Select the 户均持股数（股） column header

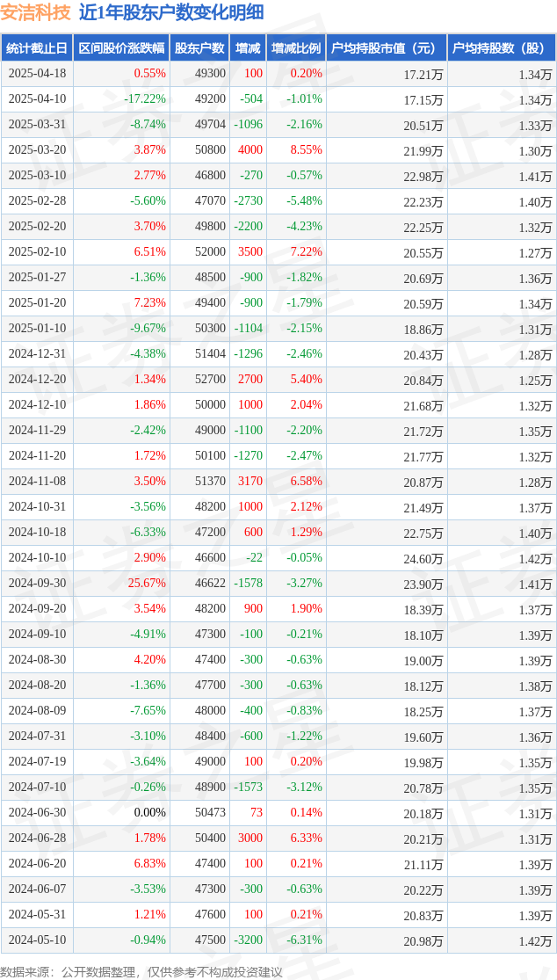tap(502, 47)
